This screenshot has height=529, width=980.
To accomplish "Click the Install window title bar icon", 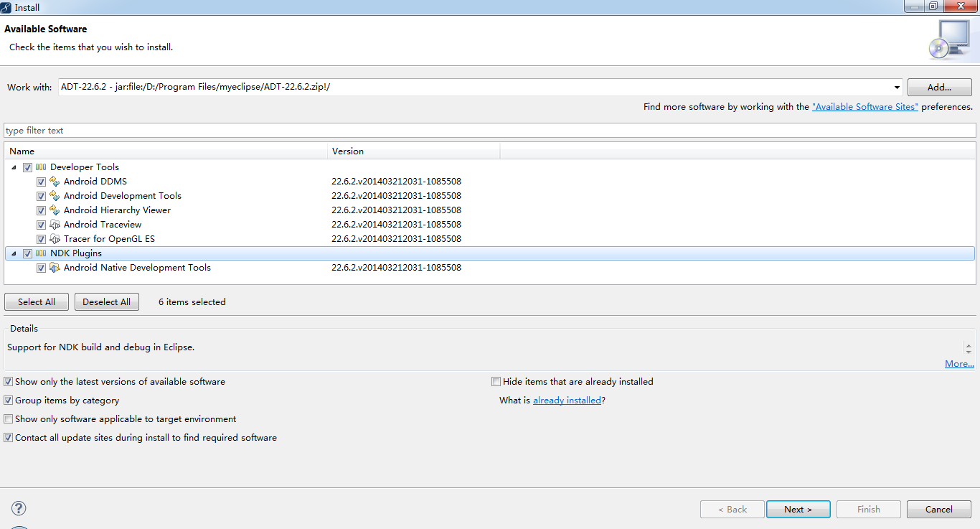I will [6, 7].
